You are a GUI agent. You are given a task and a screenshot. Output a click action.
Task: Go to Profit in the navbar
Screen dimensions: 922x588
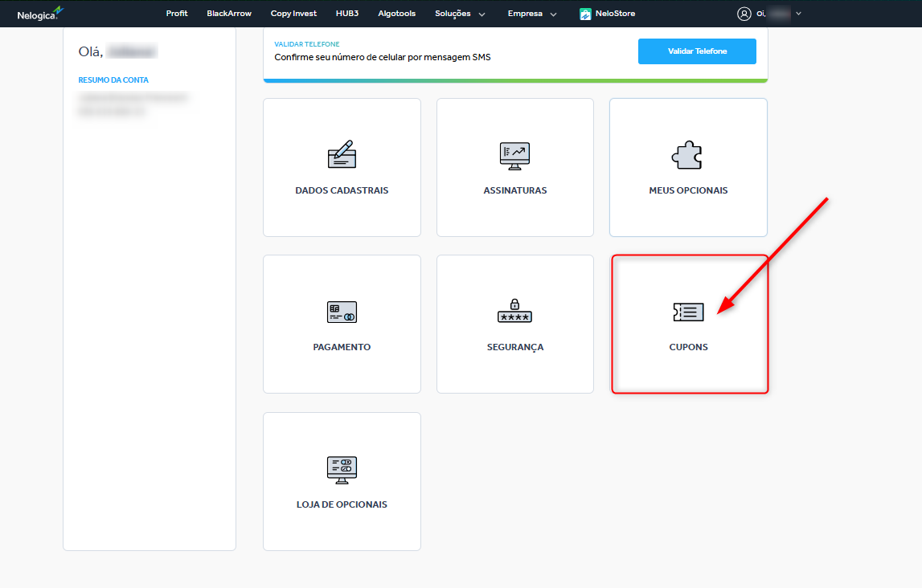(177, 14)
